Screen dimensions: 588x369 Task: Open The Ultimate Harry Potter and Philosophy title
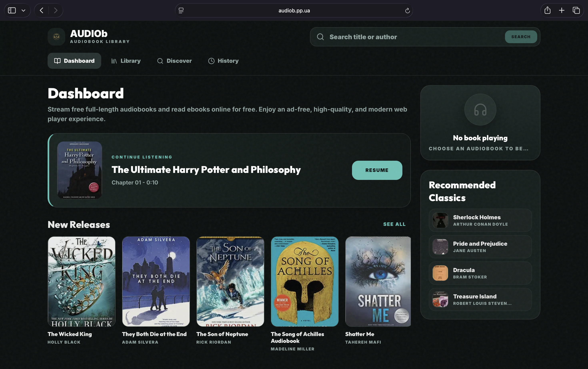point(206,170)
